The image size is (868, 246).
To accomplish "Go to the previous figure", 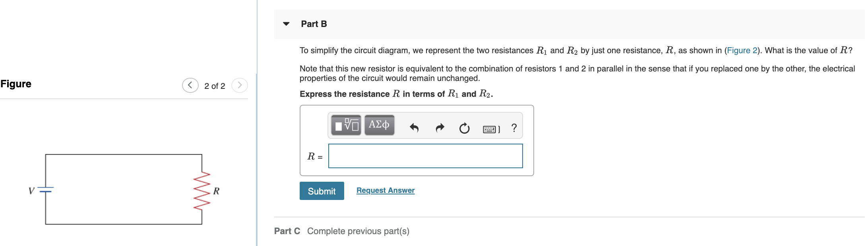I will click(190, 85).
